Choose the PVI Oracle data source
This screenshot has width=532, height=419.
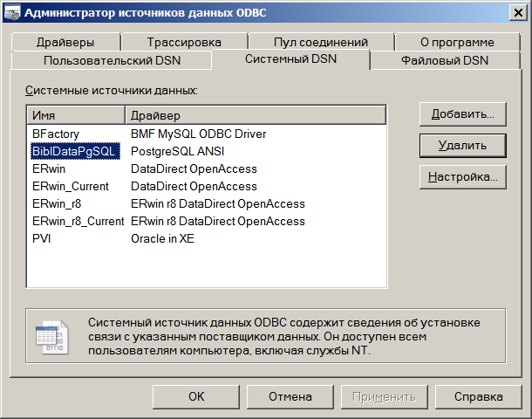pos(41,238)
